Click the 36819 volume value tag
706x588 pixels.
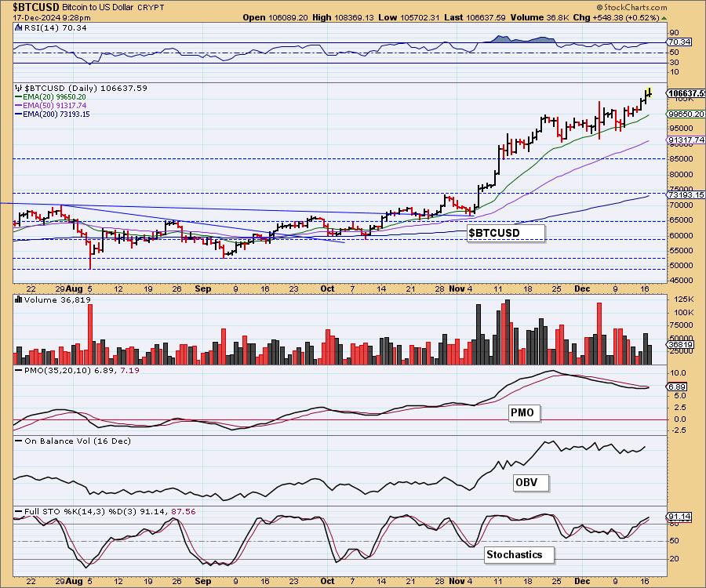coord(680,345)
